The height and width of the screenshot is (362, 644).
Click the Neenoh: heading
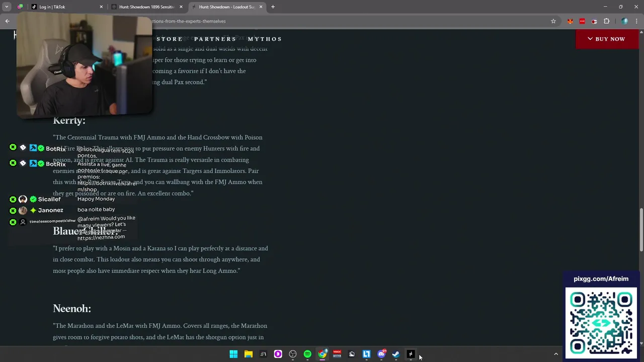click(72, 309)
